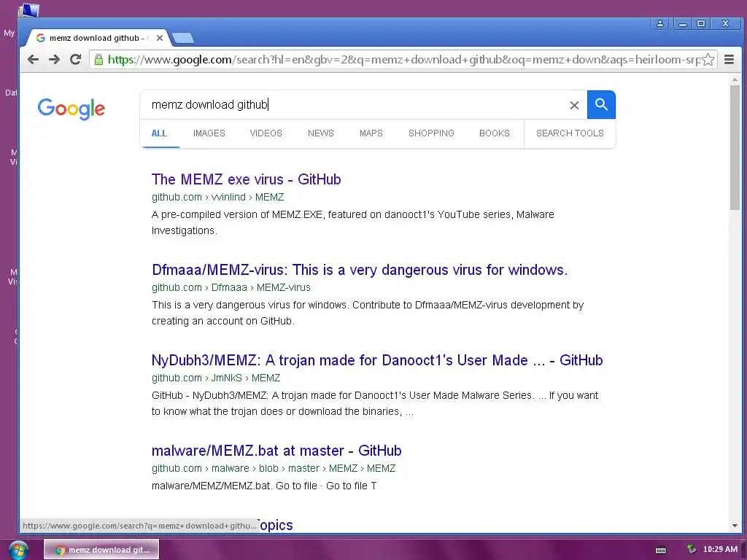Open SEARCH TOOLS options
The image size is (747, 560).
(570, 133)
